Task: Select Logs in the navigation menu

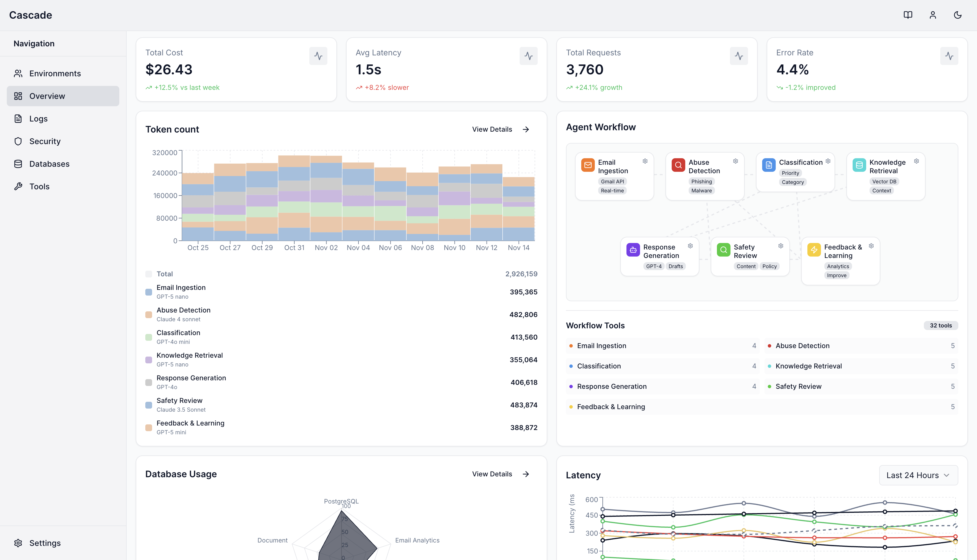Action: [38, 118]
